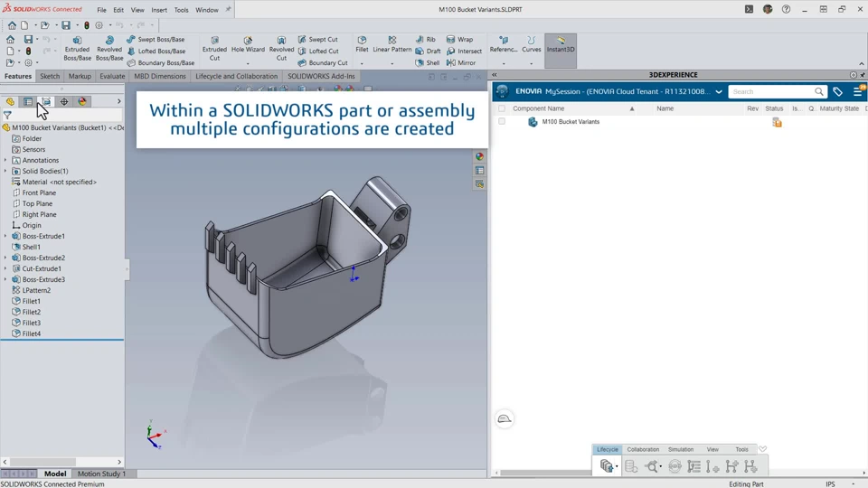
Task: Activate the Revolved Cut tool
Action: [x=281, y=49]
